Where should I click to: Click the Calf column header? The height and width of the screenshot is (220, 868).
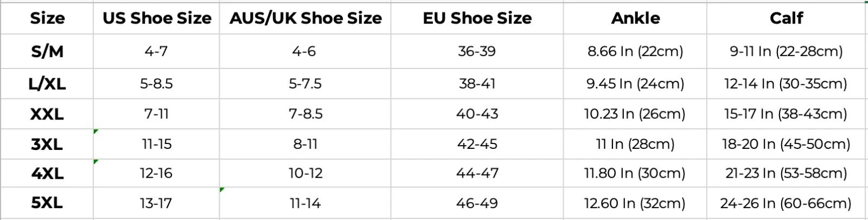click(787, 18)
